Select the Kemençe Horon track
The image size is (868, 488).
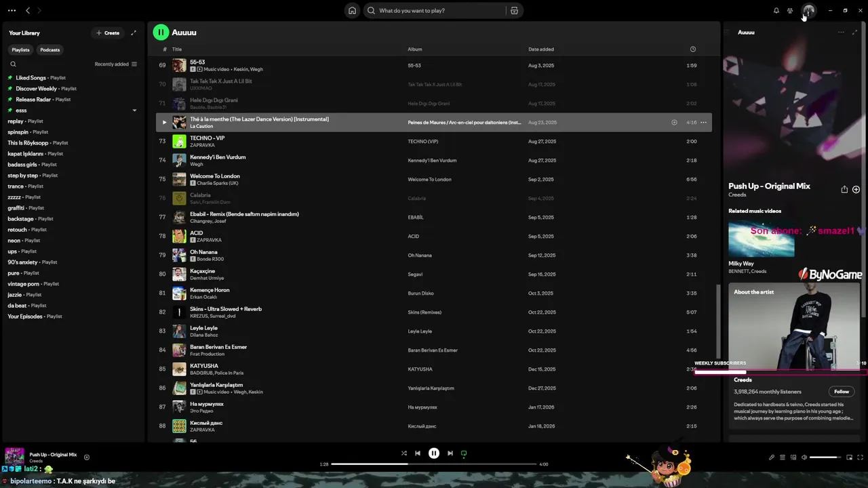click(434, 293)
